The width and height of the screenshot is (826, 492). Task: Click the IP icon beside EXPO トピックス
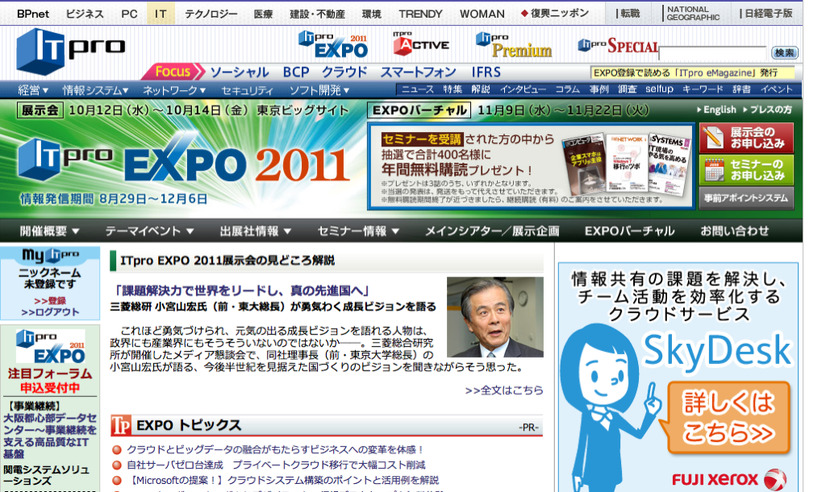coord(121,425)
